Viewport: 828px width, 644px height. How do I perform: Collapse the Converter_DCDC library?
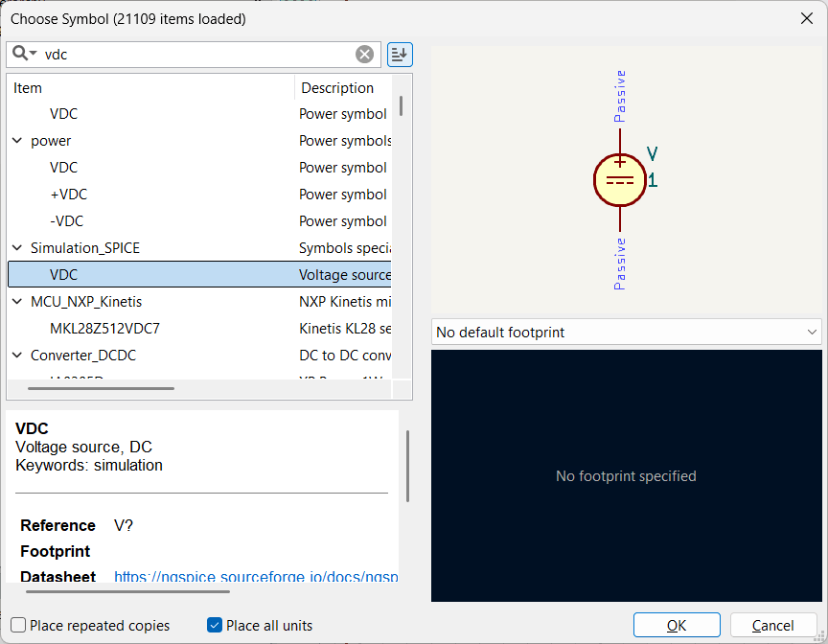(17, 356)
